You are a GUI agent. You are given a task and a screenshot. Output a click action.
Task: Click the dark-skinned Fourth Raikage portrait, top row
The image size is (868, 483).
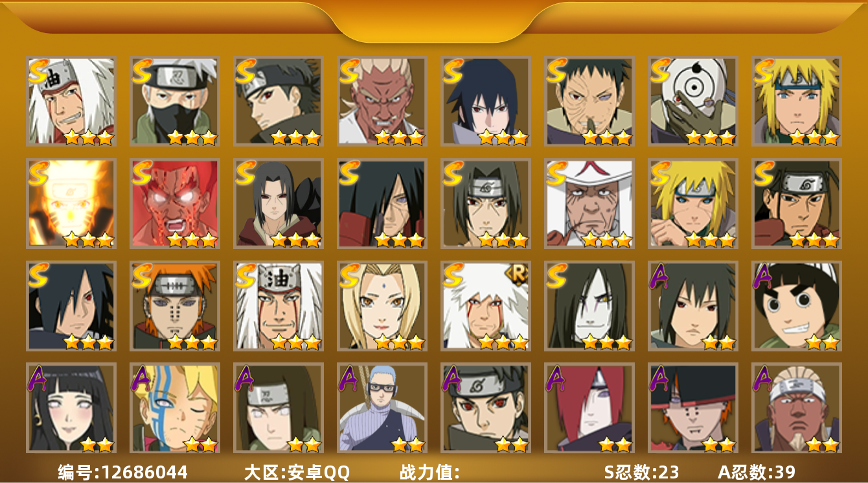pyautogui.click(x=382, y=101)
